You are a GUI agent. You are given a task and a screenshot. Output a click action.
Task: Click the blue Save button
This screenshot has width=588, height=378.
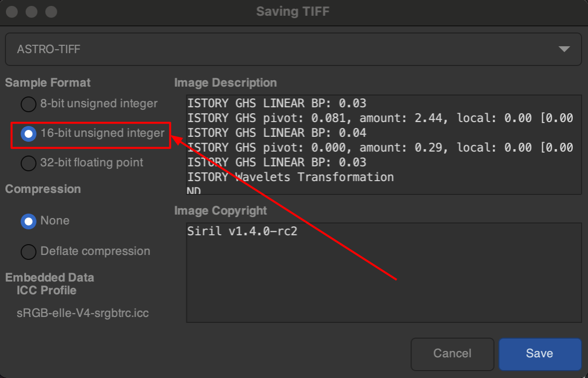540,353
